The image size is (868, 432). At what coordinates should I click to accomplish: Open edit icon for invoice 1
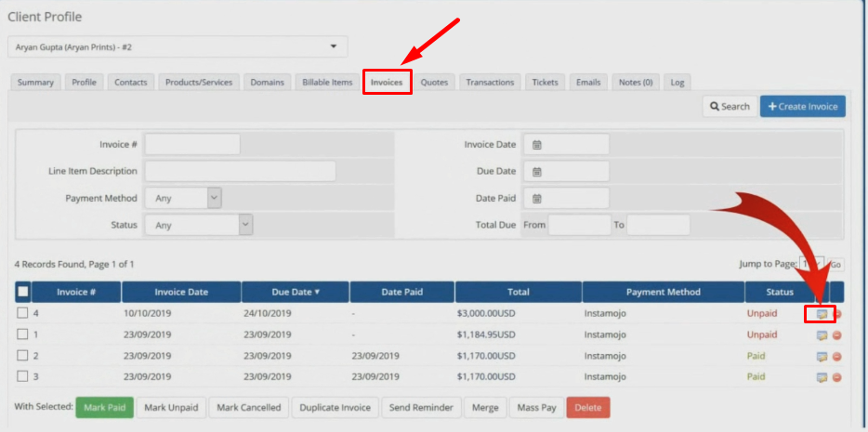[x=822, y=335]
